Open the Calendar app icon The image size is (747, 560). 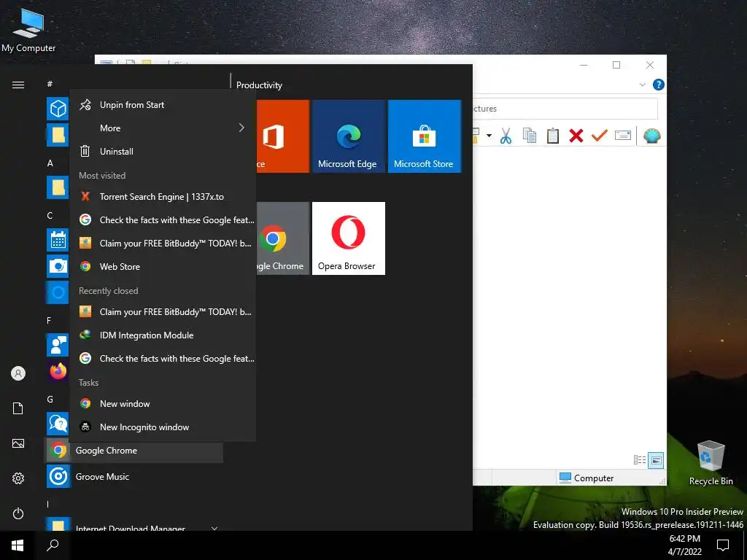point(58,239)
